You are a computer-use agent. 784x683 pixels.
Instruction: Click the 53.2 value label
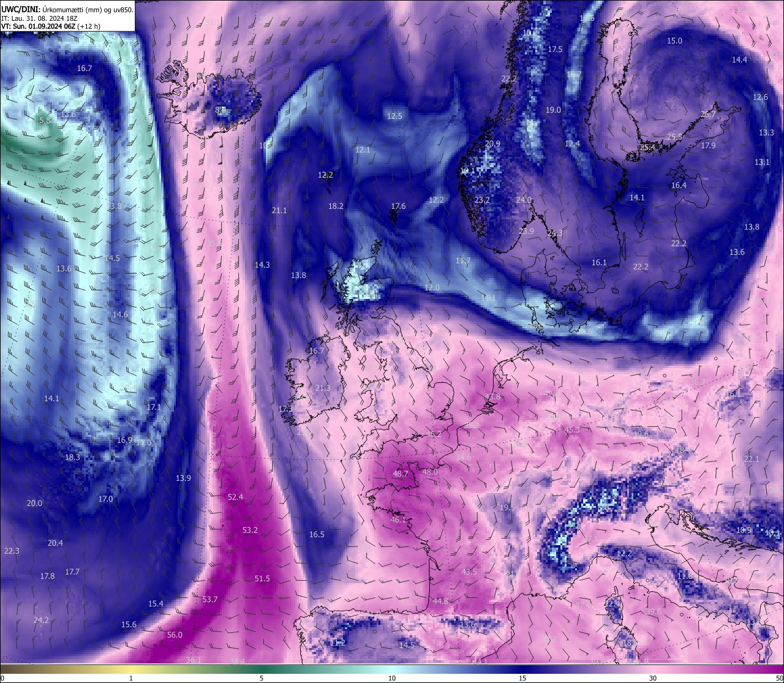coord(250,530)
